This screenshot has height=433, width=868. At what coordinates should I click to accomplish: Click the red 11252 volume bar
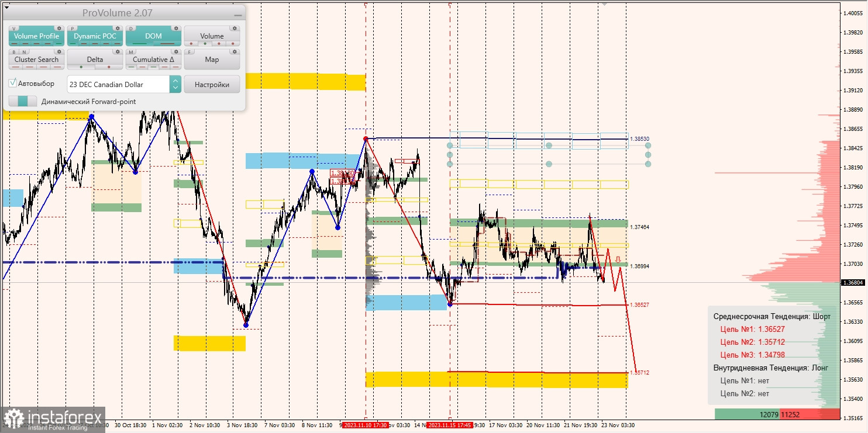click(x=809, y=414)
